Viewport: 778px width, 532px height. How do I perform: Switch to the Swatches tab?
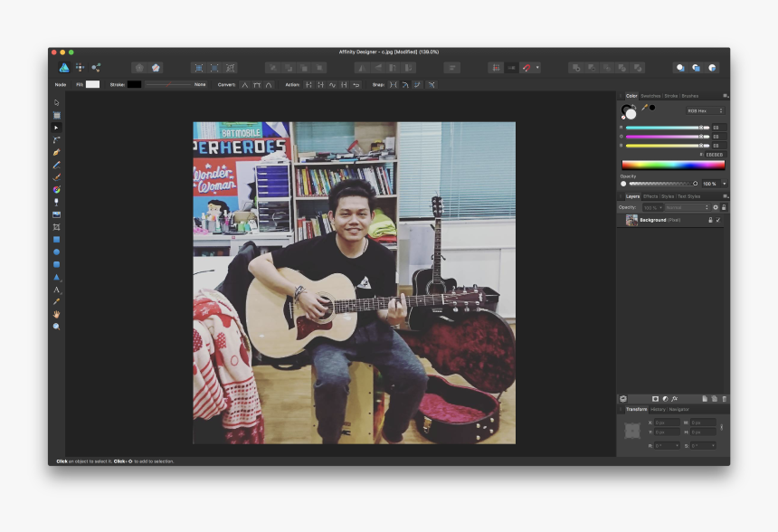[x=650, y=95]
